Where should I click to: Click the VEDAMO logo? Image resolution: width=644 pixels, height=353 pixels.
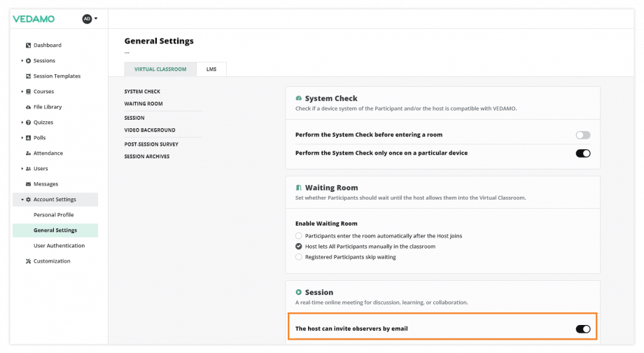pos(34,19)
